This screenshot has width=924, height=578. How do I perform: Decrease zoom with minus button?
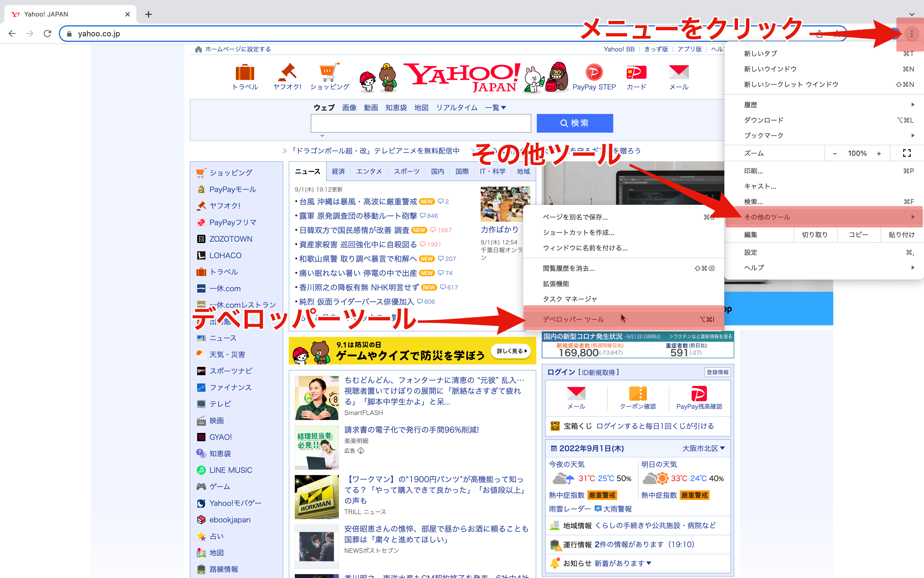pos(835,153)
